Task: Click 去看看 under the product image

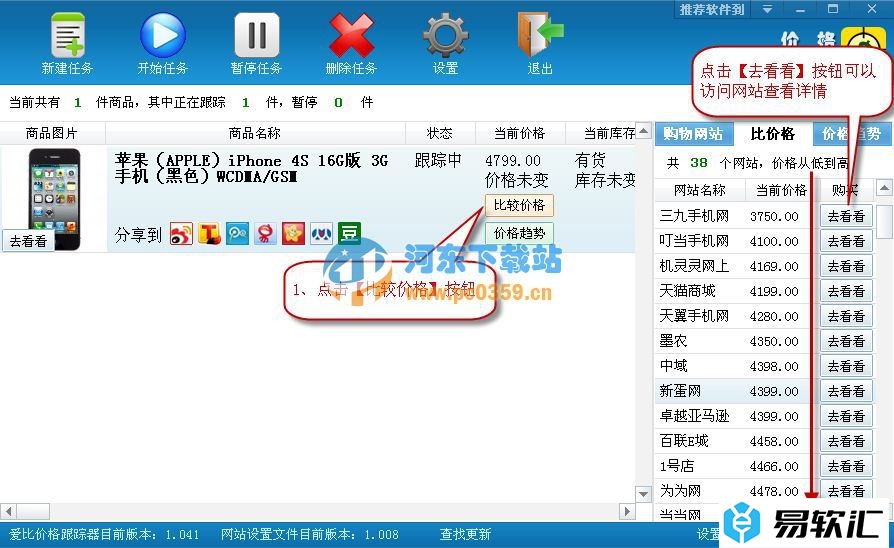Action: pyautogui.click(x=28, y=241)
